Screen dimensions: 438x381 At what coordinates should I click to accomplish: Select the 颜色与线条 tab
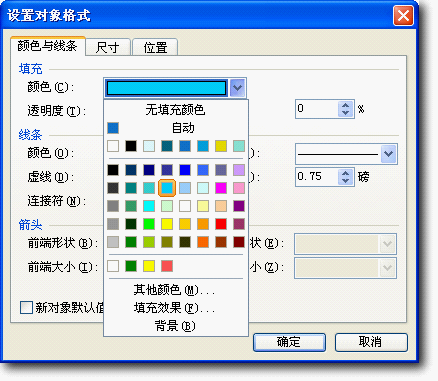pyautogui.click(x=48, y=46)
